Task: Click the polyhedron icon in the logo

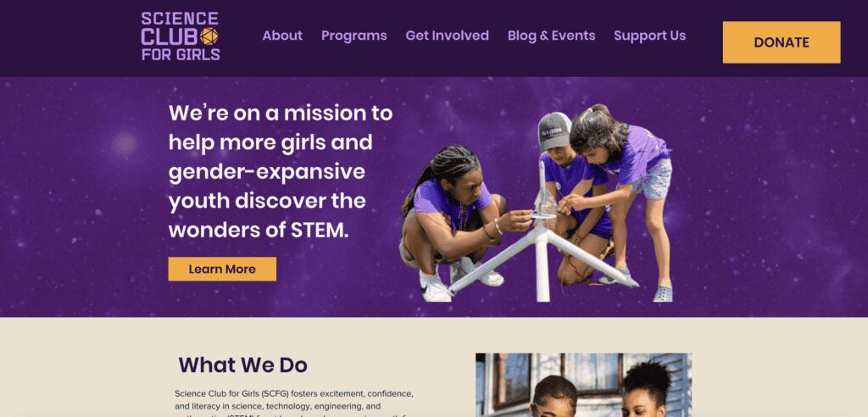Action: (x=209, y=36)
